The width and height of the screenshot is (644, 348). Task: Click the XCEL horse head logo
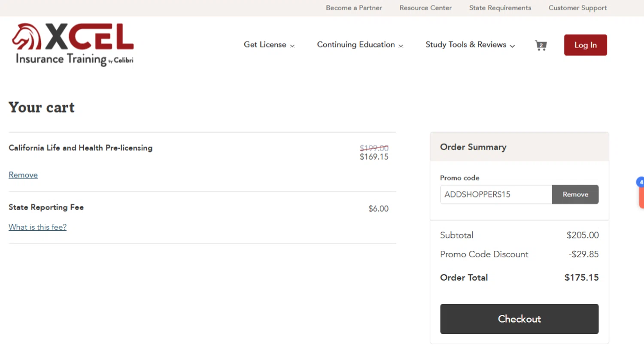coord(26,37)
